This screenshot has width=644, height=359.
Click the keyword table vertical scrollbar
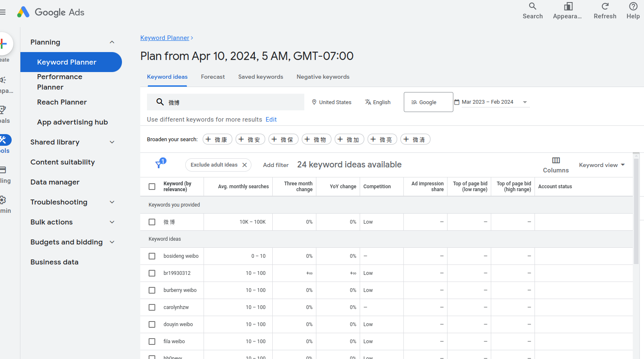pyautogui.click(x=636, y=211)
